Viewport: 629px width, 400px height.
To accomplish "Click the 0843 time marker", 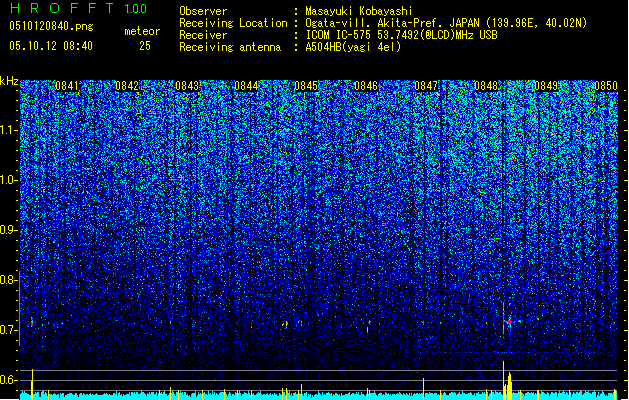I will click(x=187, y=86).
